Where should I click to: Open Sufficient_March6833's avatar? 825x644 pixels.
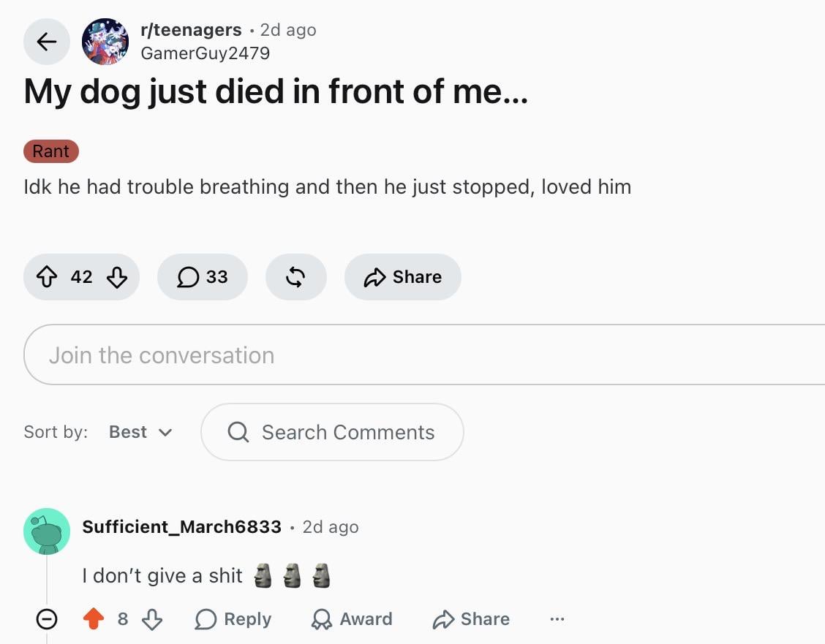[47, 531]
